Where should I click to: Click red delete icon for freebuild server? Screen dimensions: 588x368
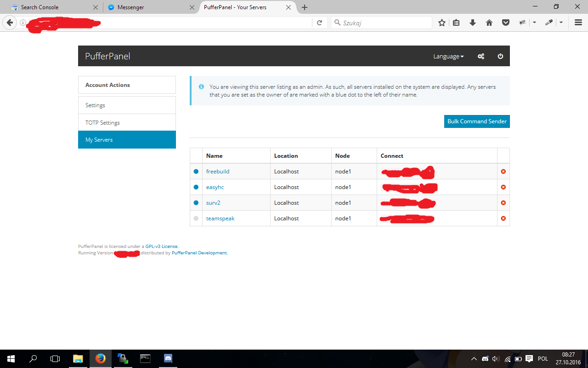coord(503,172)
